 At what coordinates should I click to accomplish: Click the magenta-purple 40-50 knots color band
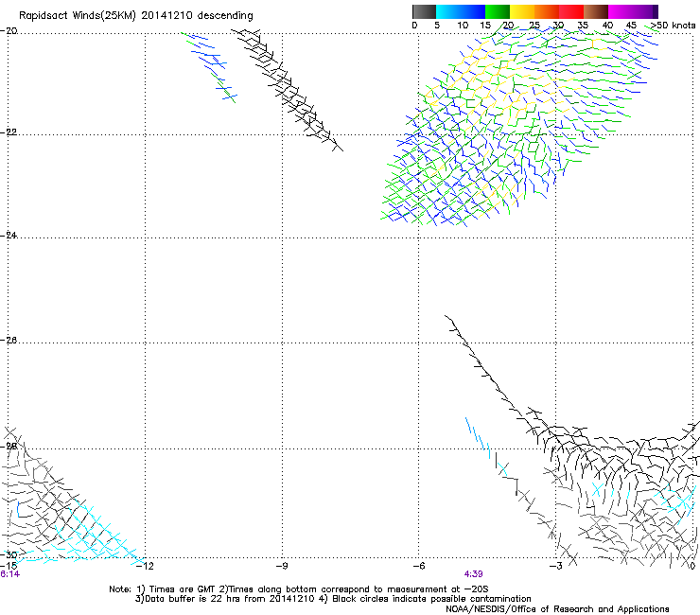coord(633,11)
